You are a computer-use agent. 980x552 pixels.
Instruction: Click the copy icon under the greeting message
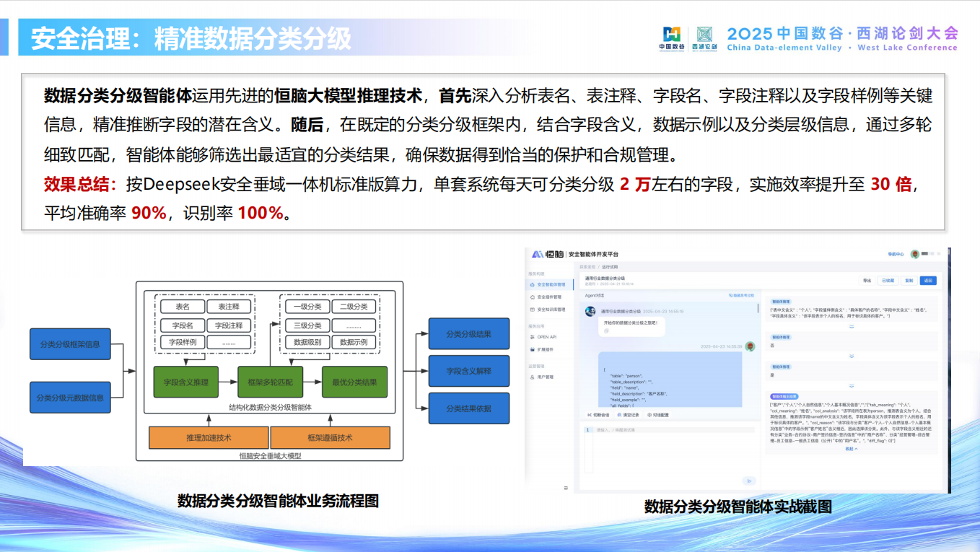(x=606, y=331)
